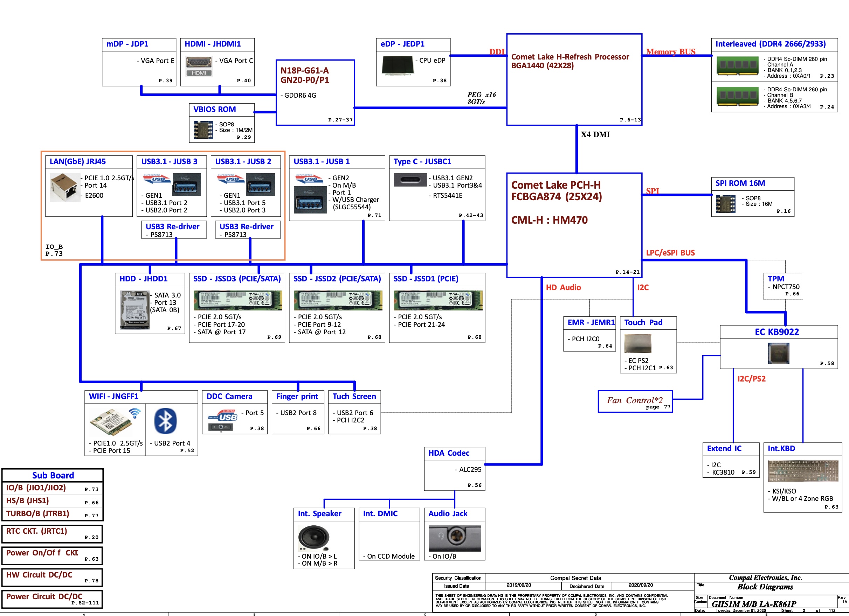
Task: Click the audio jack image
Action: [x=455, y=538]
